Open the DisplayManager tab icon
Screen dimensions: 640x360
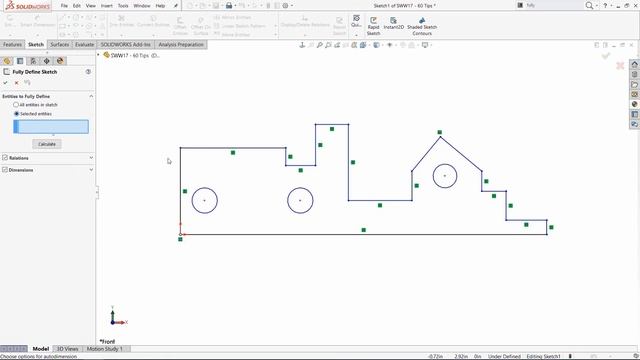pyautogui.click(x=60, y=61)
